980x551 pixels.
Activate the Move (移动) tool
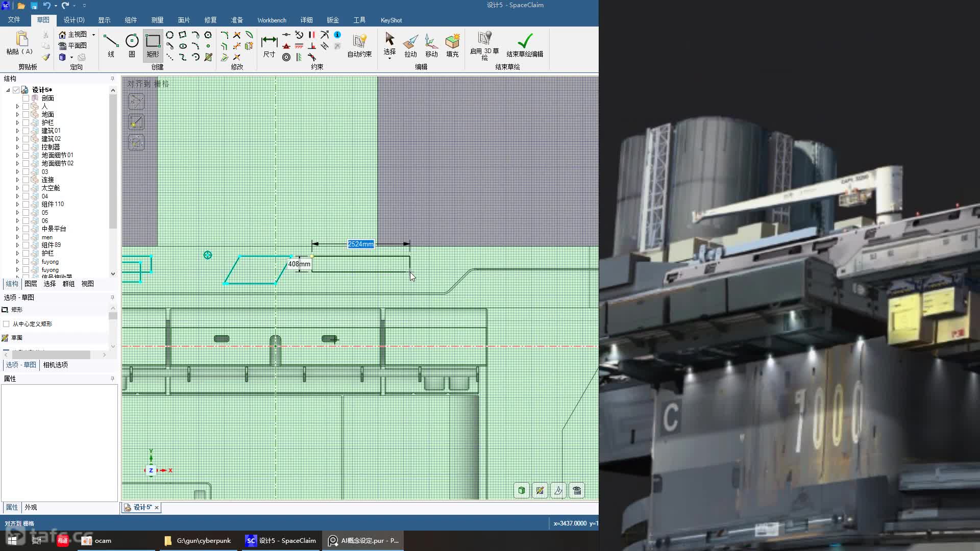tap(431, 45)
